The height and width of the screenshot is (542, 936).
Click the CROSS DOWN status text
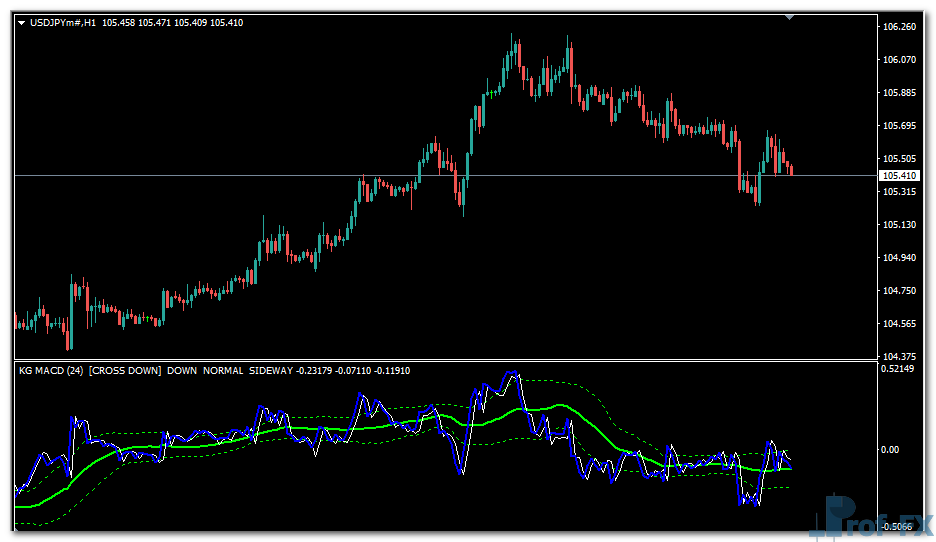(x=124, y=371)
